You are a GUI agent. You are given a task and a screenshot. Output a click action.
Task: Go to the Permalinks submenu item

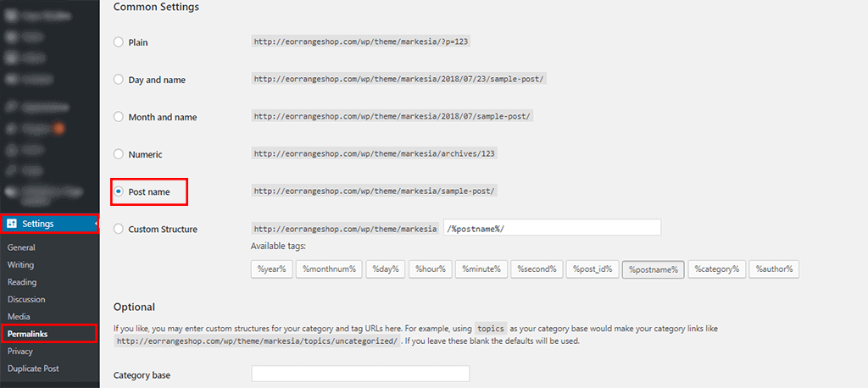point(27,334)
